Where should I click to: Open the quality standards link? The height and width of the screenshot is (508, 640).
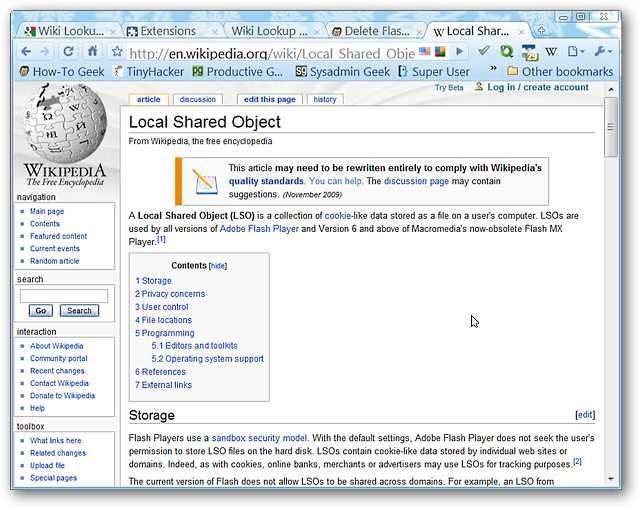[x=266, y=181]
